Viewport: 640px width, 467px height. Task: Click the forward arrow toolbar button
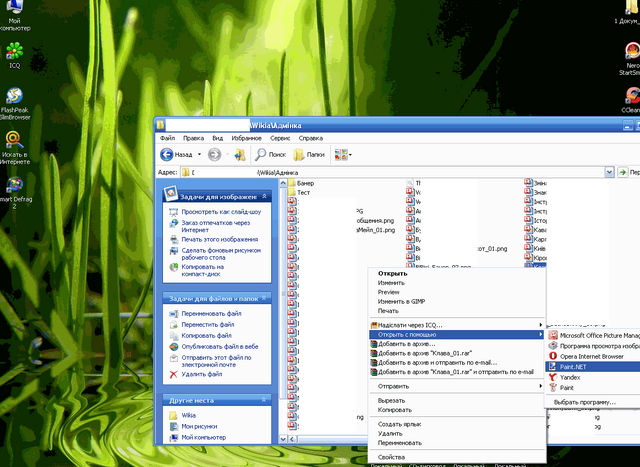pyautogui.click(x=214, y=155)
